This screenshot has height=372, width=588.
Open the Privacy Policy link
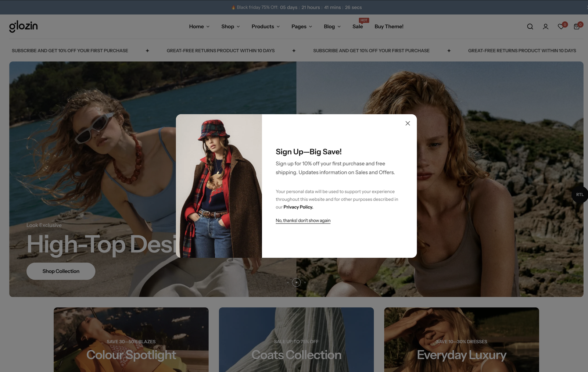[x=298, y=207]
